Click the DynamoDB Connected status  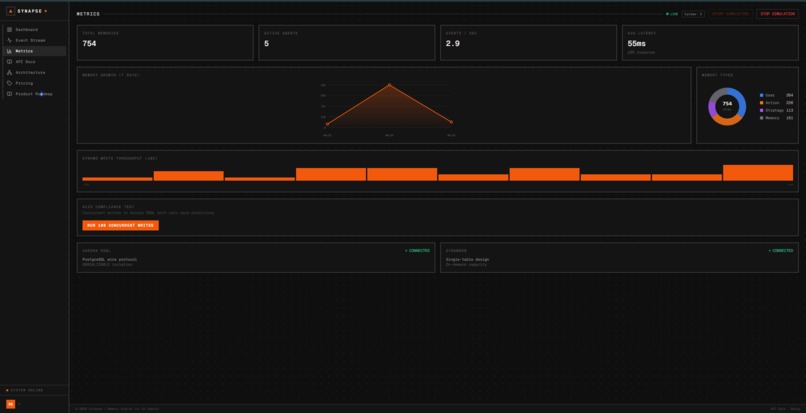(781, 251)
